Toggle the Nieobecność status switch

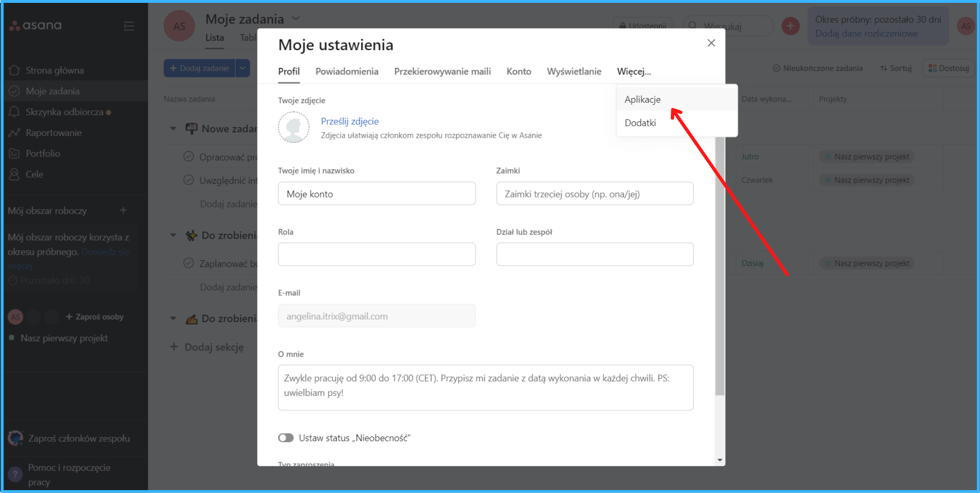(286, 438)
